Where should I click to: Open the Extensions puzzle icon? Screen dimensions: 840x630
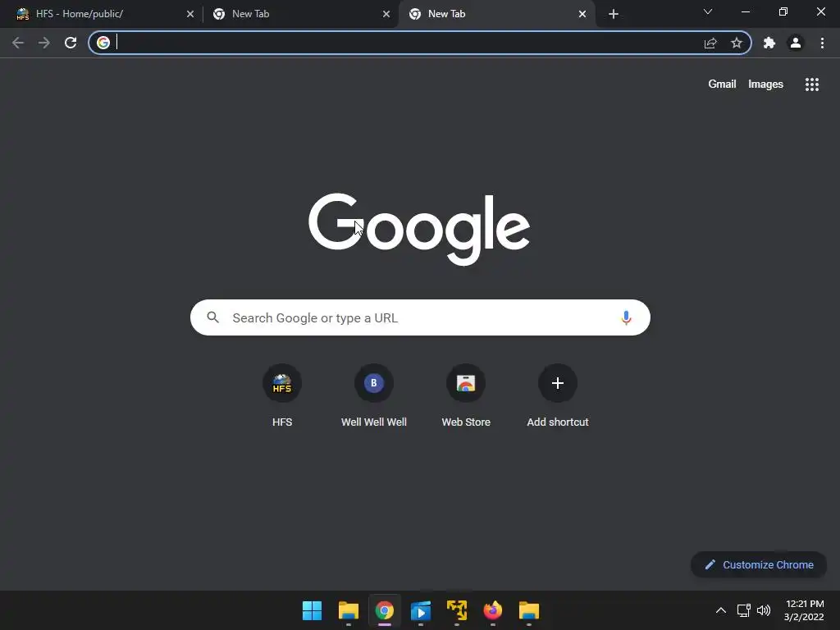(x=769, y=43)
